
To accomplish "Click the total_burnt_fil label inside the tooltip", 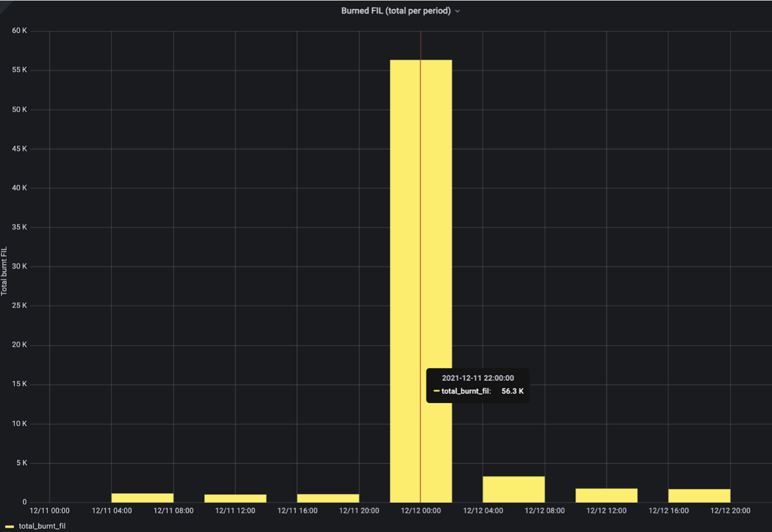I will [466, 391].
